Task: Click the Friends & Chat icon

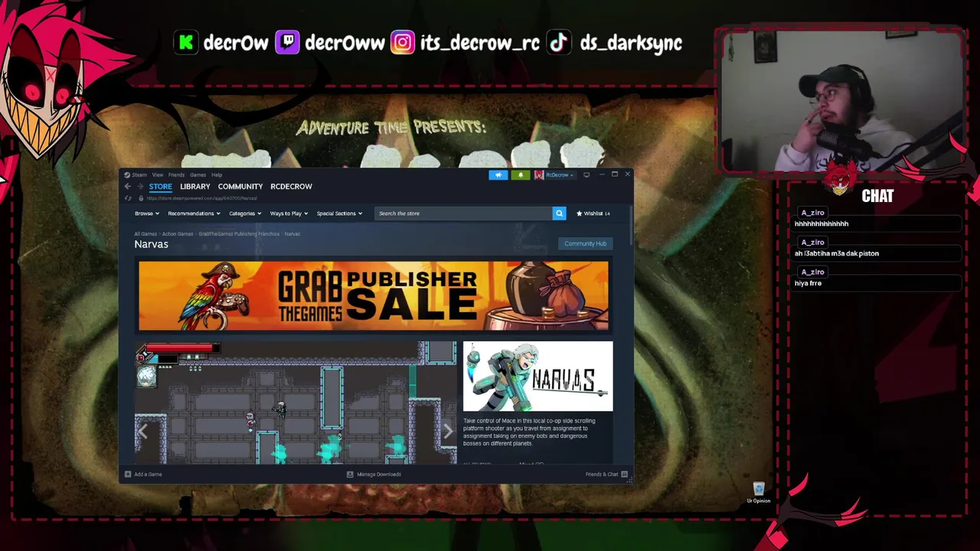Action: [x=625, y=474]
